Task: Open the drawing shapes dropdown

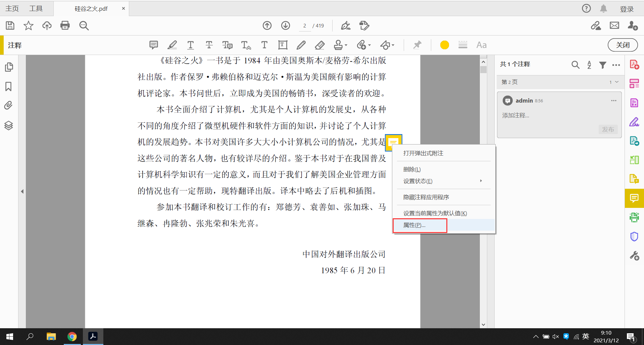Action: tap(387, 45)
